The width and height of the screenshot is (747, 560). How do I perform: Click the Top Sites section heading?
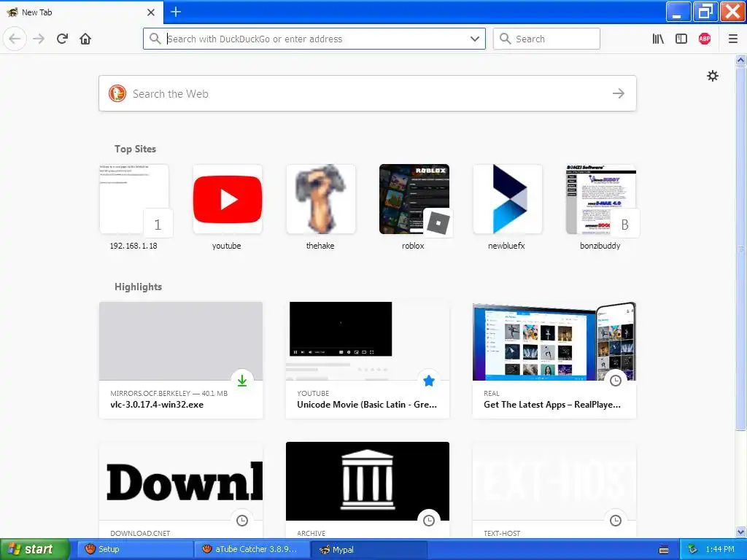coord(135,149)
